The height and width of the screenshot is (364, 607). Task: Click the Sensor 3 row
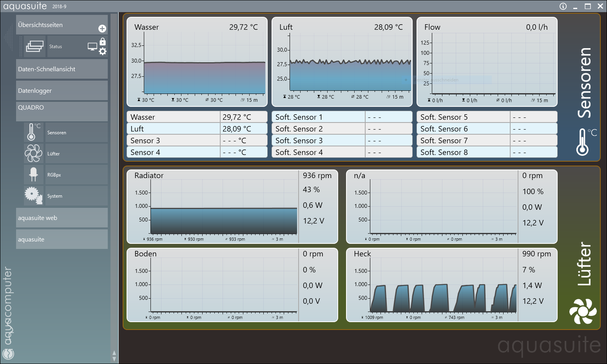[197, 141]
